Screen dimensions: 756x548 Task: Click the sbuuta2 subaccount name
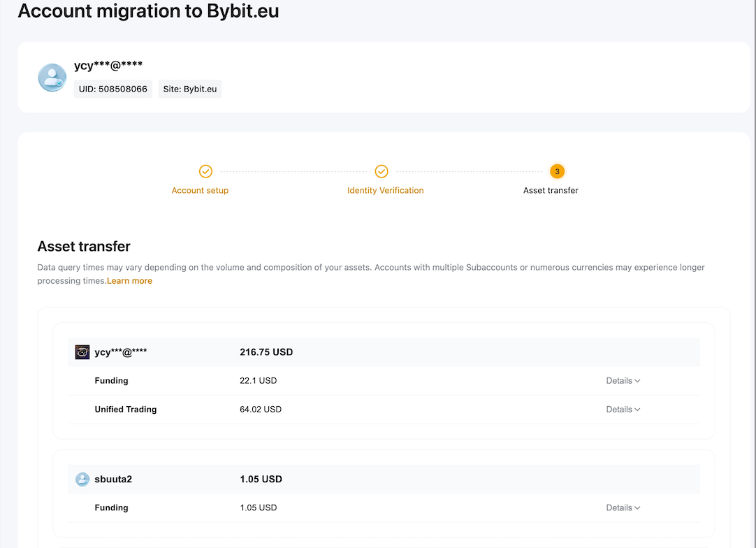113,480
